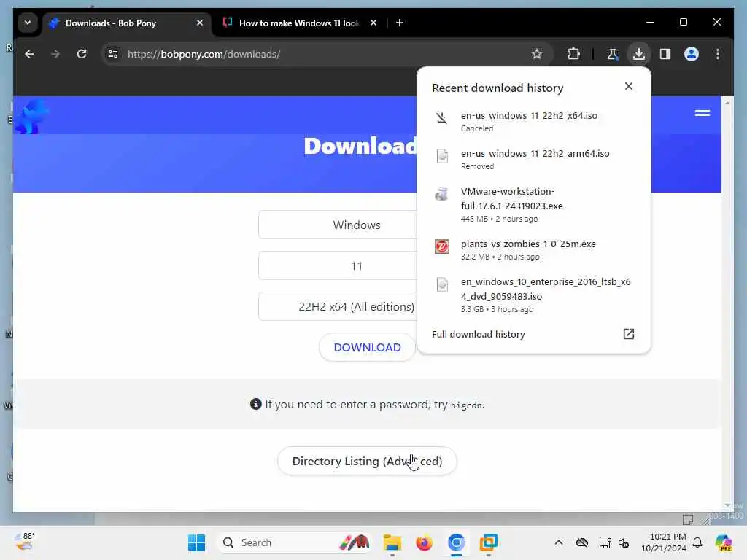Open the weather widget showing 88°
The width and height of the screenshot is (747, 560).
pos(25,542)
